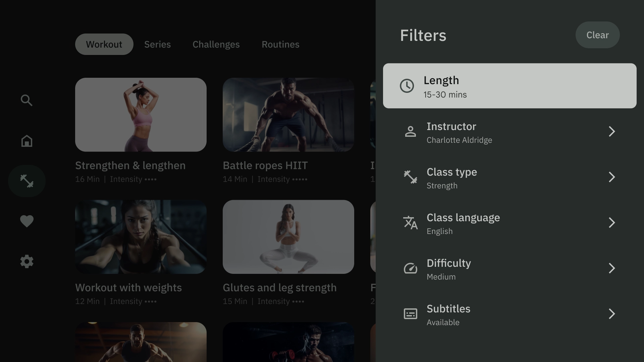
Task: Select the instructor person icon
Action: (x=409, y=131)
